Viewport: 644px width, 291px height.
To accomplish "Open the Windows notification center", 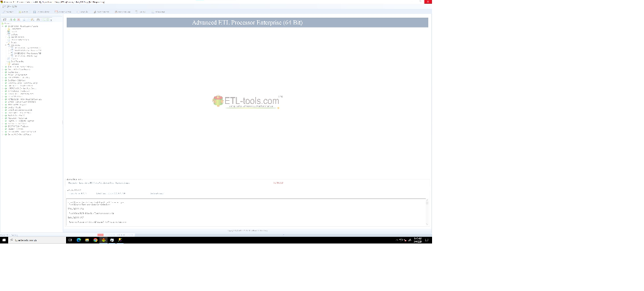I will [427, 240].
